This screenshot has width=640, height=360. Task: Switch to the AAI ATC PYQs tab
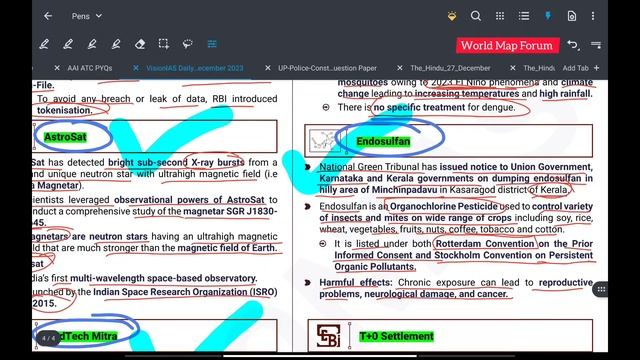pyautogui.click(x=89, y=68)
